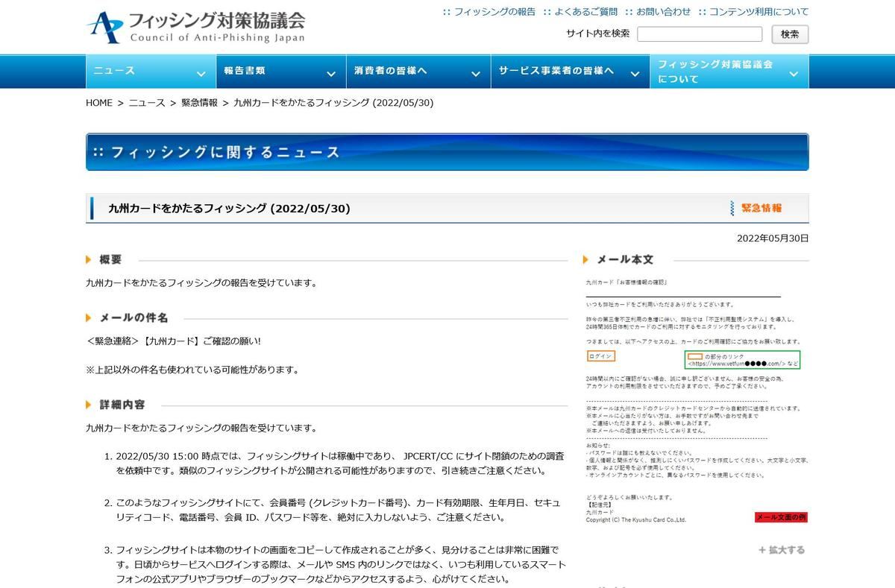Expand the chevron beside サービス事業者の皆様へ
Screen dimensions: 895x588
[635, 74]
